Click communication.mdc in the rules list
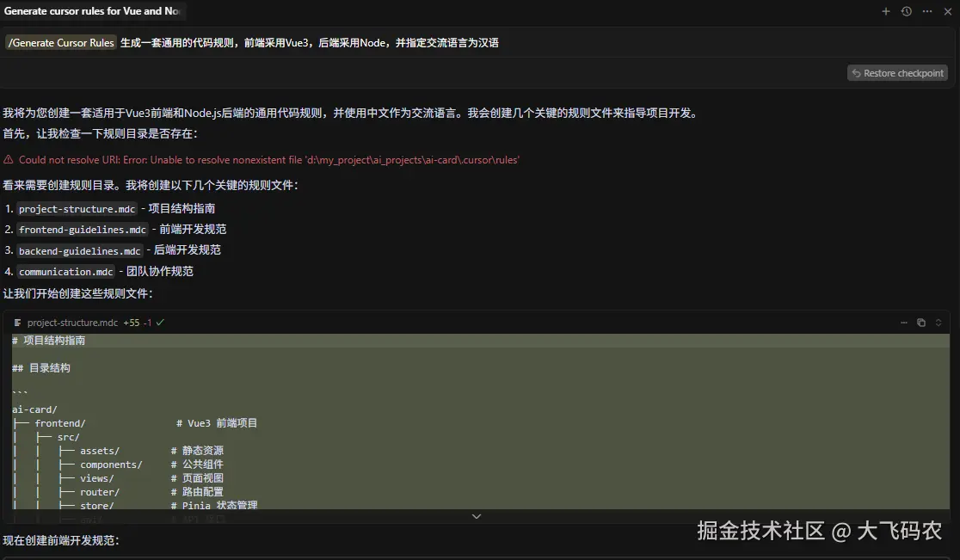The image size is (960, 560). coord(65,272)
